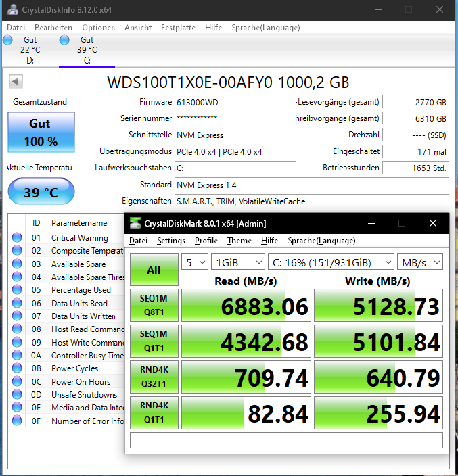Click the Standard field NVM Express 1.4
This screenshot has width=458, height=476.
pyautogui.click(x=312, y=185)
